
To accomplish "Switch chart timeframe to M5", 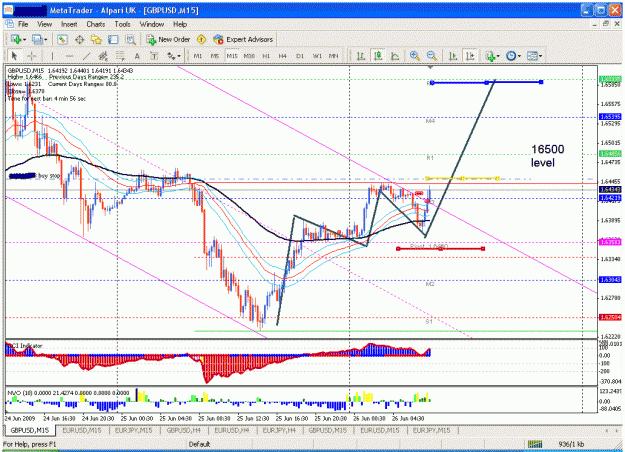I will 214,56.
